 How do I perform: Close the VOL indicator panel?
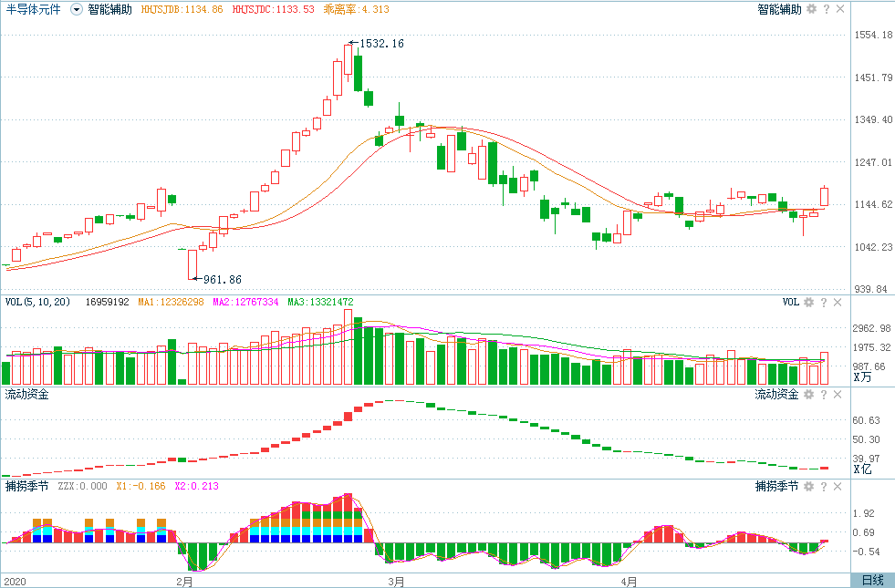click(838, 303)
